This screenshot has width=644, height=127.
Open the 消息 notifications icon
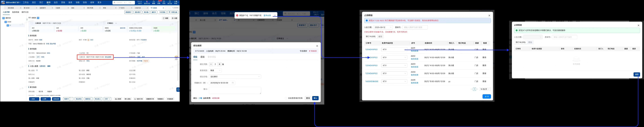coord(159,2)
